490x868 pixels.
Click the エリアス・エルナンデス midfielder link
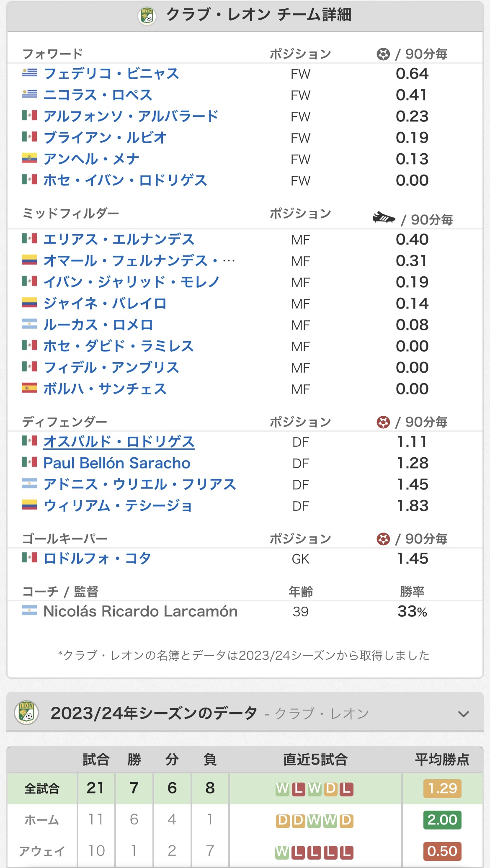[119, 240]
